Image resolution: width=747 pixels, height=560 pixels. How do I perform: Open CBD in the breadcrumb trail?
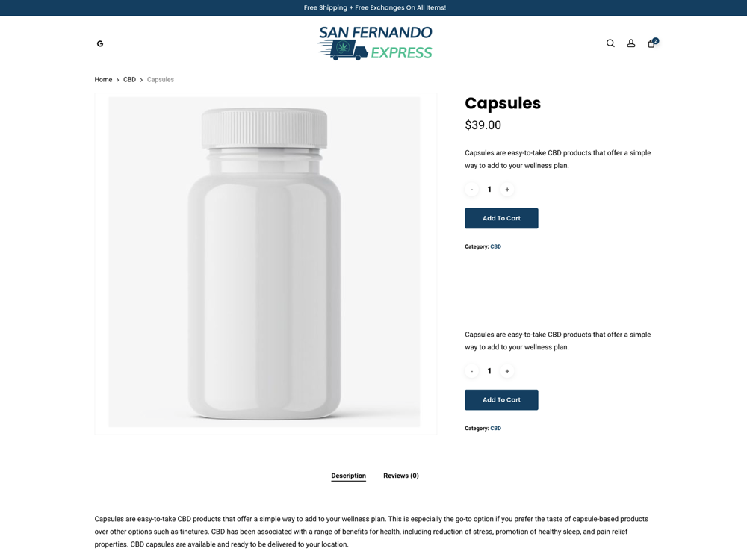129,80
